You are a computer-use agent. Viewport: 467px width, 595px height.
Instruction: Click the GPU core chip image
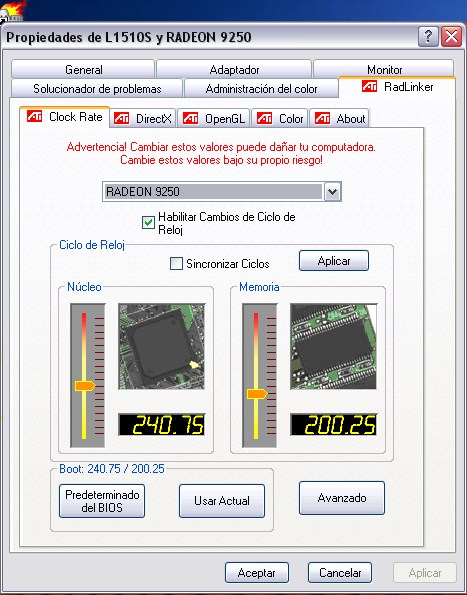pyautogui.click(x=162, y=346)
